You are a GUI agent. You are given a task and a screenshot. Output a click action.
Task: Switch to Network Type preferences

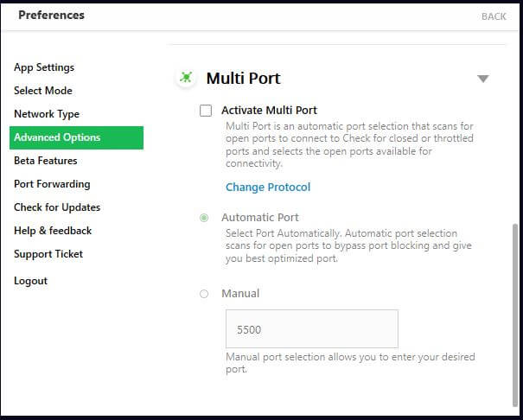pos(47,114)
